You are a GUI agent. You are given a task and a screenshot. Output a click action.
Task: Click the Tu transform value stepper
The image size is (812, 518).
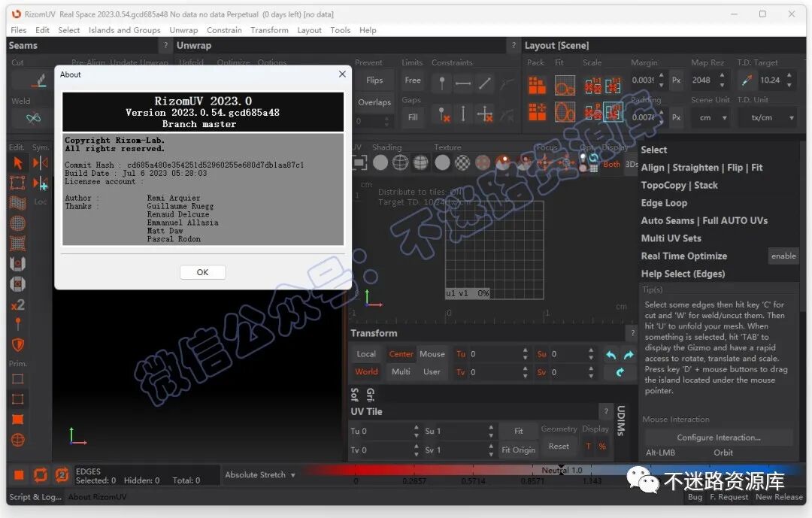pyautogui.click(x=525, y=354)
